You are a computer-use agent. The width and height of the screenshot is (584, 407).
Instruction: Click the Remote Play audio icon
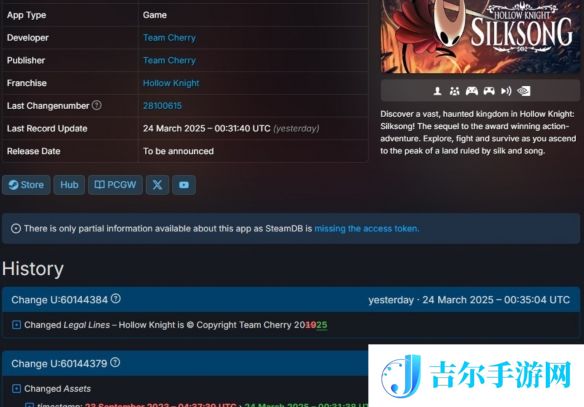pyautogui.click(x=506, y=91)
